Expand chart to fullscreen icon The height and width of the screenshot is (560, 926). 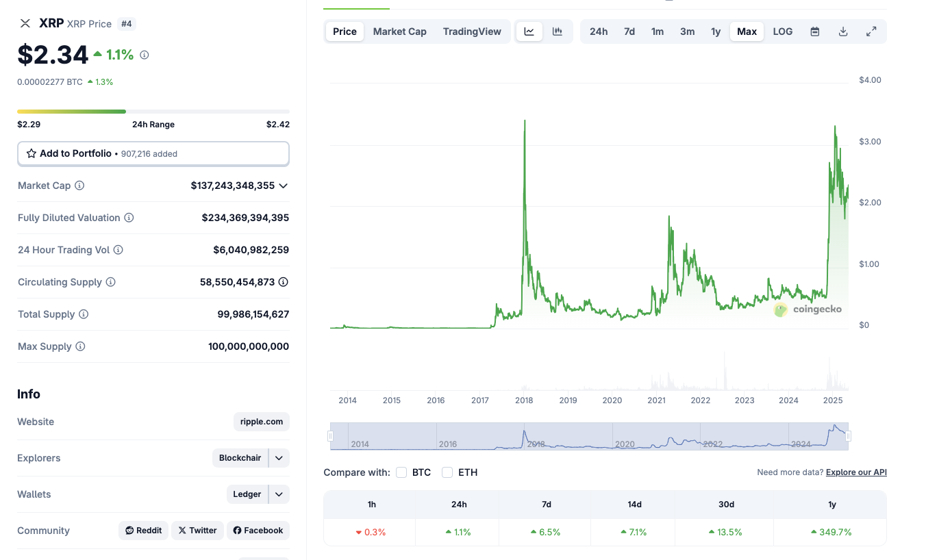[x=871, y=31]
